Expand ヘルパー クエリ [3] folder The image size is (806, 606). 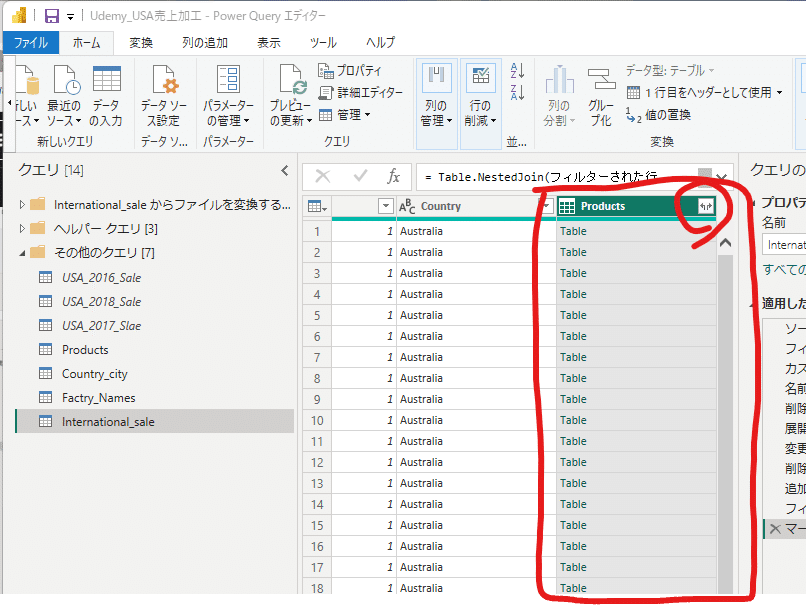22,228
